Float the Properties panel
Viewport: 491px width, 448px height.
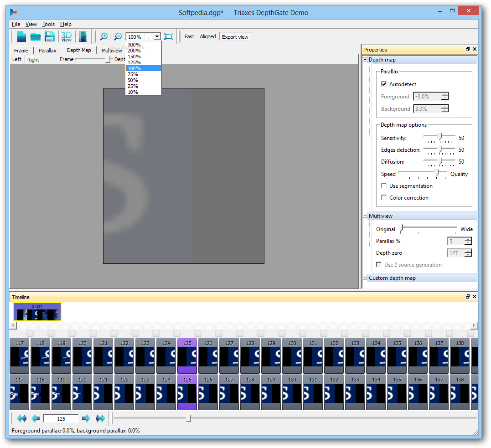point(467,49)
